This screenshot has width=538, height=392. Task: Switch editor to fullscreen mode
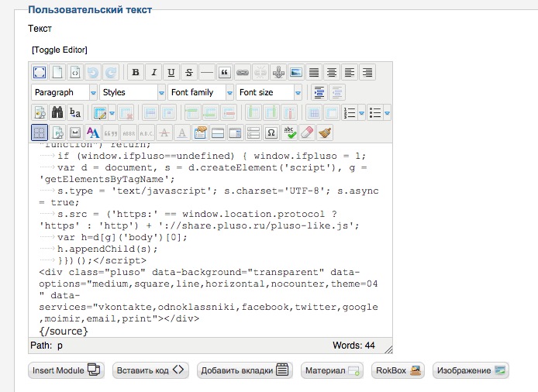pyautogui.click(x=40, y=72)
